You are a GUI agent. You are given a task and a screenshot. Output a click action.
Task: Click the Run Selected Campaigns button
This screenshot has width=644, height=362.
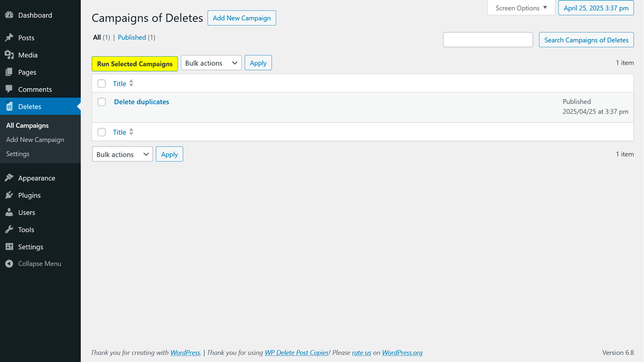pos(135,64)
